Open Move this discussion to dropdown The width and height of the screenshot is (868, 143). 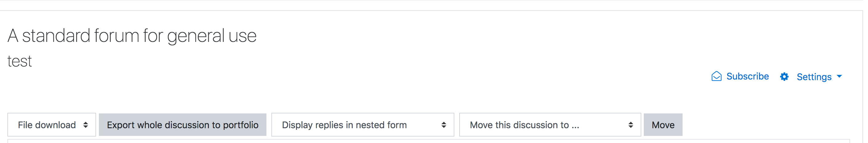pos(550,125)
